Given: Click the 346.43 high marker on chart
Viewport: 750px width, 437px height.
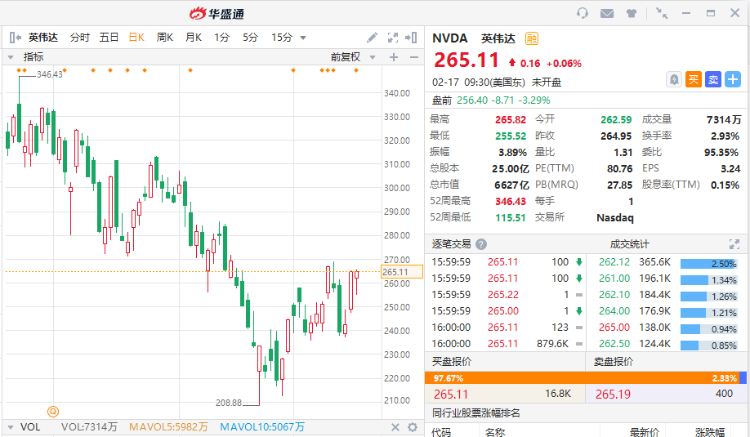Looking at the screenshot, I should point(50,75).
